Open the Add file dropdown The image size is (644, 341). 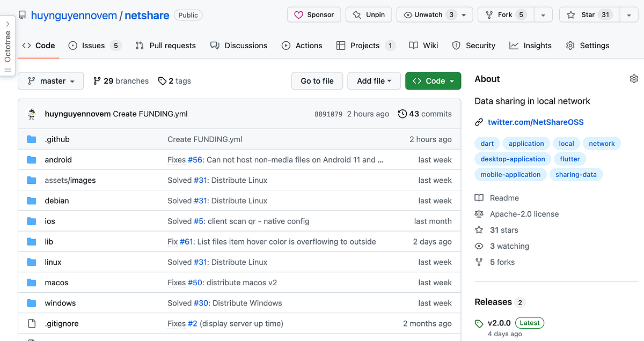click(374, 81)
